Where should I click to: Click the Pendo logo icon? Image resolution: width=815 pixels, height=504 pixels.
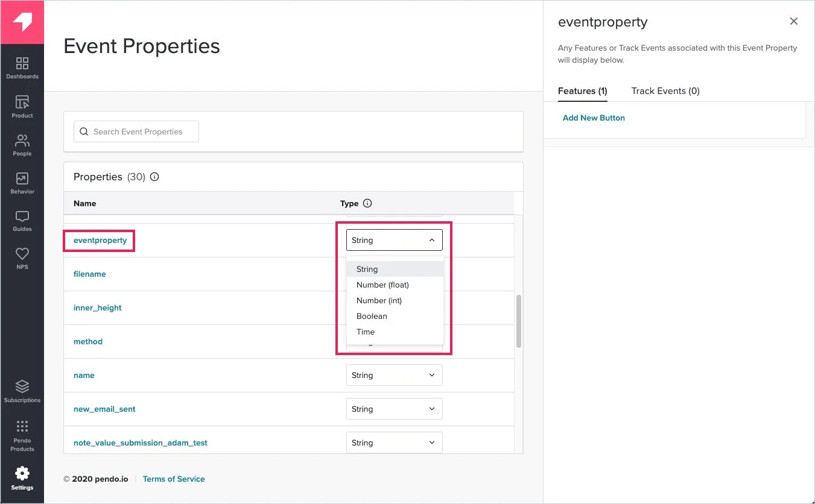22,22
